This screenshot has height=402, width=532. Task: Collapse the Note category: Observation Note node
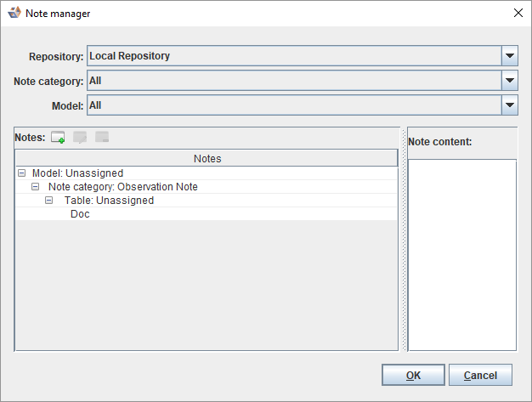[36, 187]
